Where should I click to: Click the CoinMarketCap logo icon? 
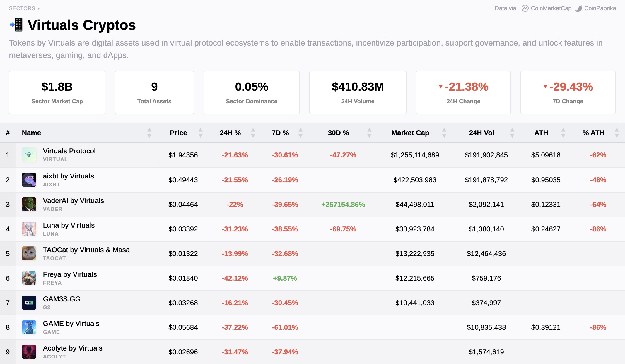tap(525, 8)
